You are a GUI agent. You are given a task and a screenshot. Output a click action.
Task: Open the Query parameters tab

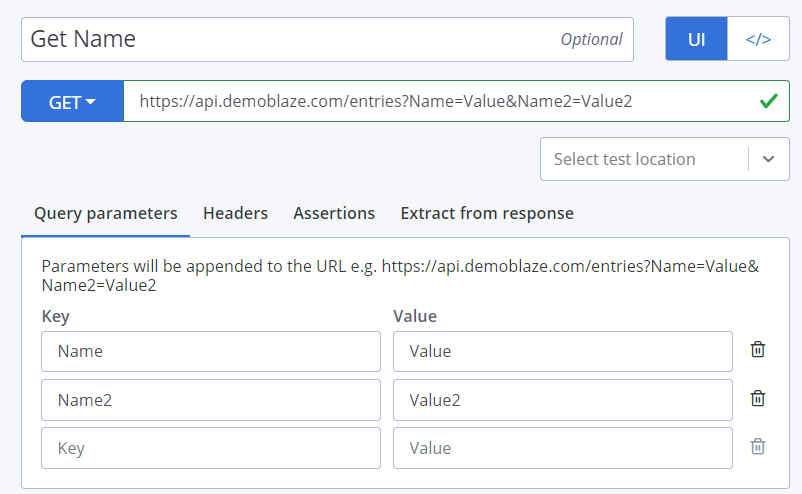[x=105, y=213]
